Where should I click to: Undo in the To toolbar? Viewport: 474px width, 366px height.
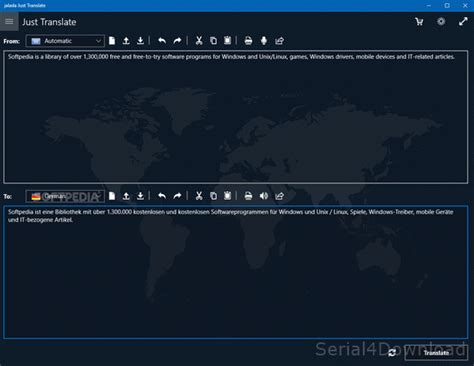(x=162, y=196)
